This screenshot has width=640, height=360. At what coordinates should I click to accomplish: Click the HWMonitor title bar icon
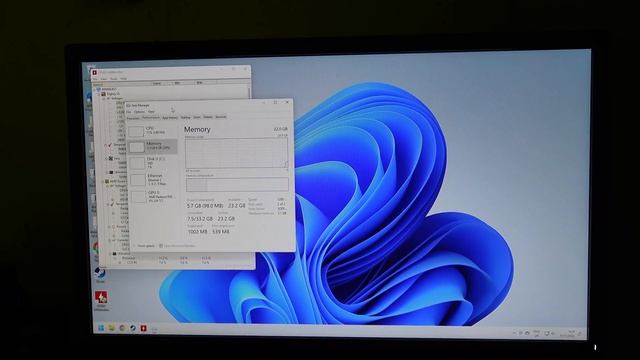(x=95, y=72)
